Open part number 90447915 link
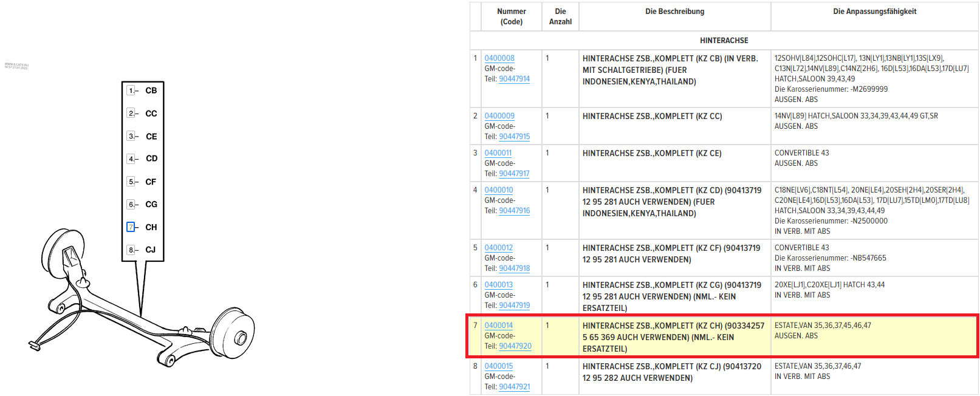The height and width of the screenshot is (396, 980). click(514, 137)
